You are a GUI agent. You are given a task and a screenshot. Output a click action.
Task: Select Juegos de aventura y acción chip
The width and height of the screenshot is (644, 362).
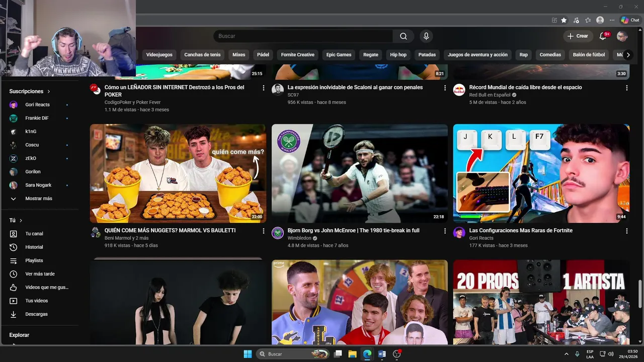[x=477, y=55]
